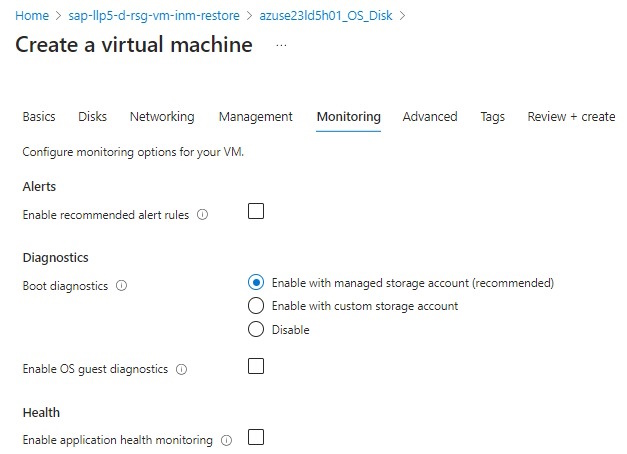Select Enable with managed storage account radio
This screenshot has height=454, width=627.
256,282
